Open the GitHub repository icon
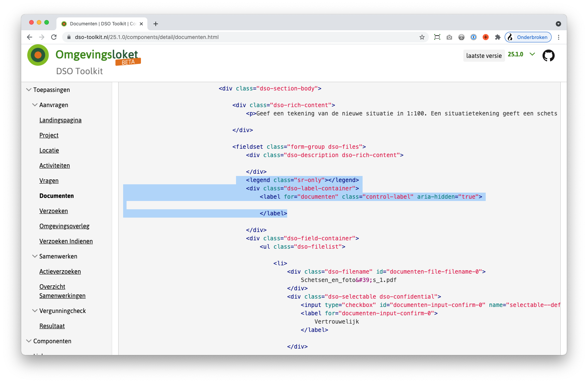The image size is (588, 383). click(x=548, y=56)
